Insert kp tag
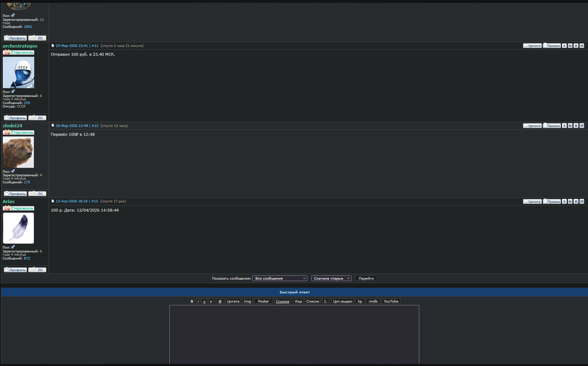 360,301
